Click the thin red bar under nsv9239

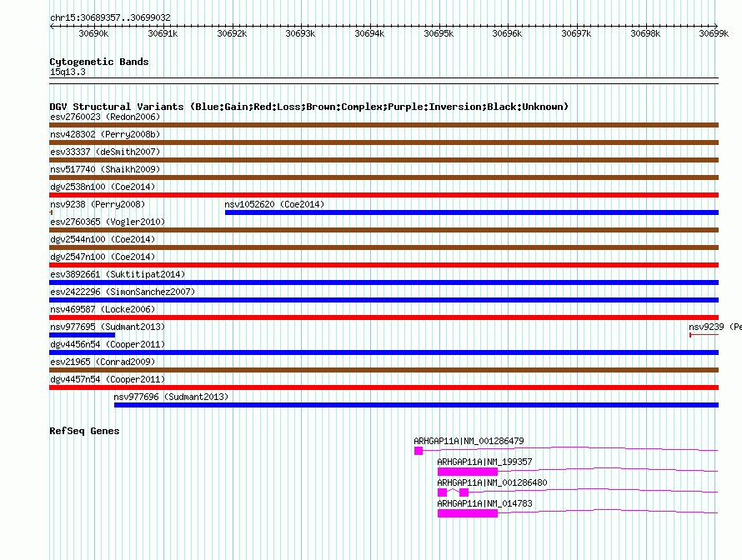pyautogui.click(x=704, y=335)
